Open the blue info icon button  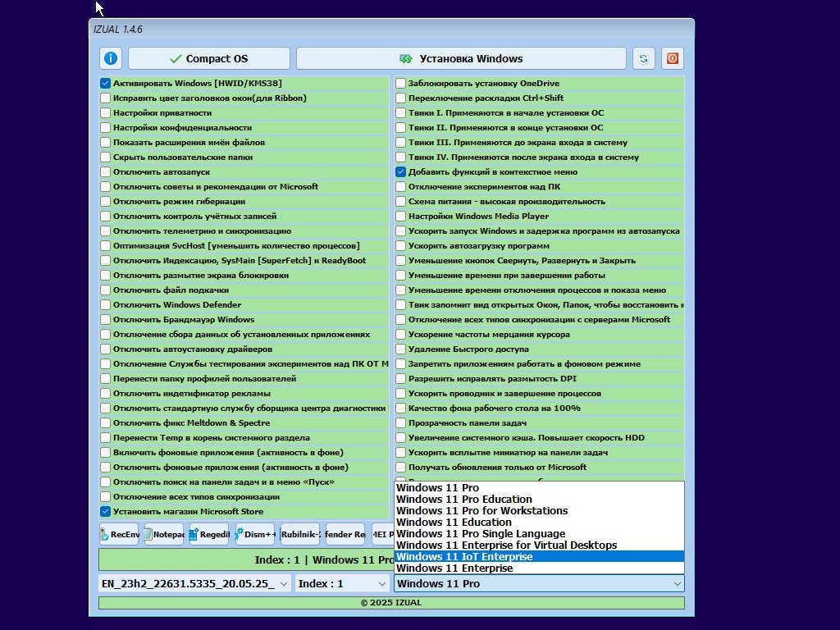[x=111, y=58]
